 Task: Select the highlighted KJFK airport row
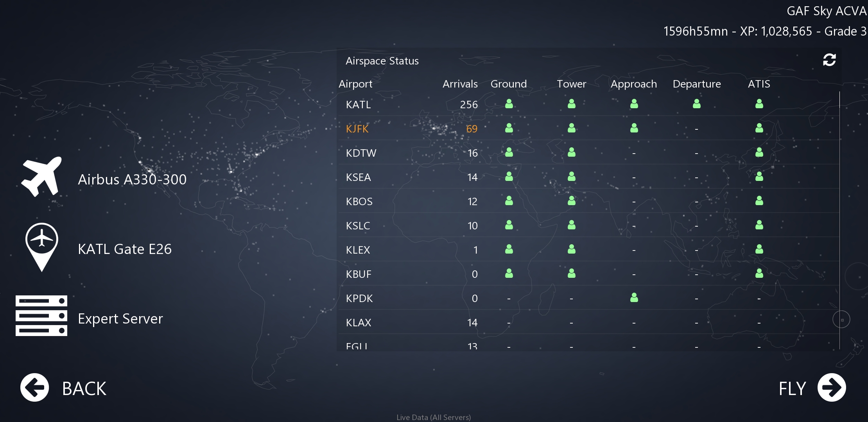[357, 129]
